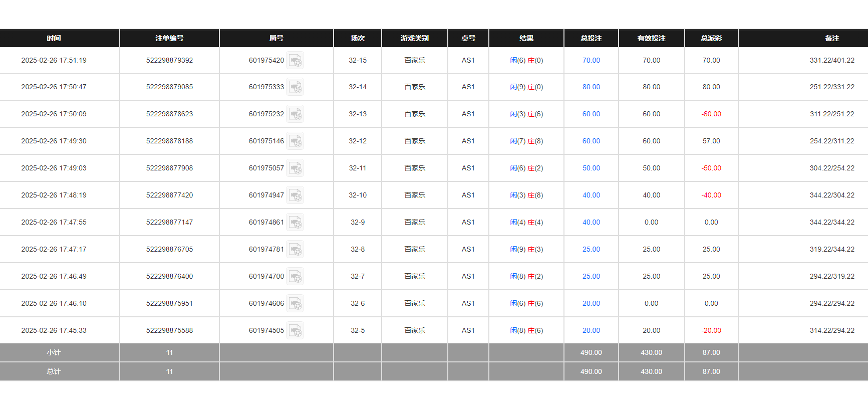868x402 pixels.
Task: Click the replay icon for 601974861
Action: click(x=295, y=223)
